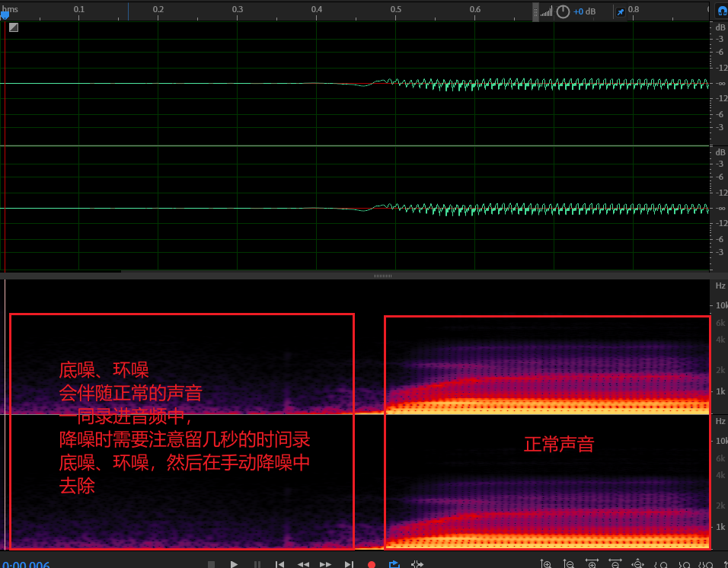Image resolution: width=728 pixels, height=568 pixels.
Task: Click the fade-in handle in waveform corner
Action: (x=14, y=27)
